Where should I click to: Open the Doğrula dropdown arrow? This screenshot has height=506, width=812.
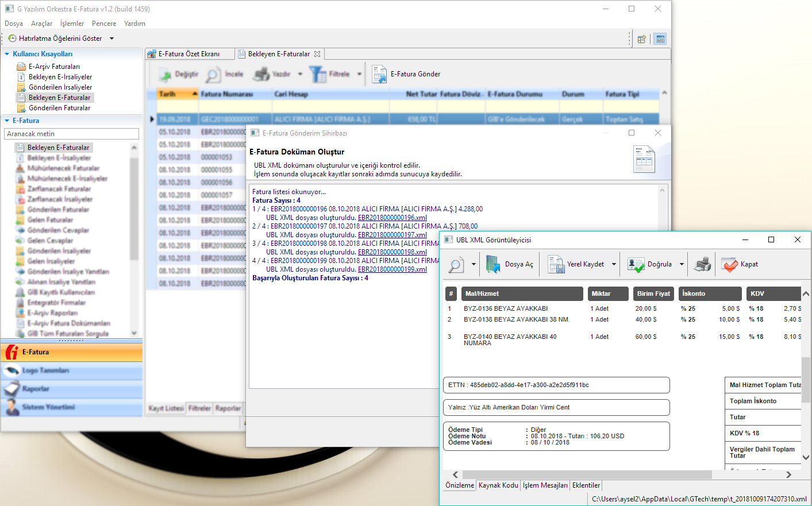(682, 264)
